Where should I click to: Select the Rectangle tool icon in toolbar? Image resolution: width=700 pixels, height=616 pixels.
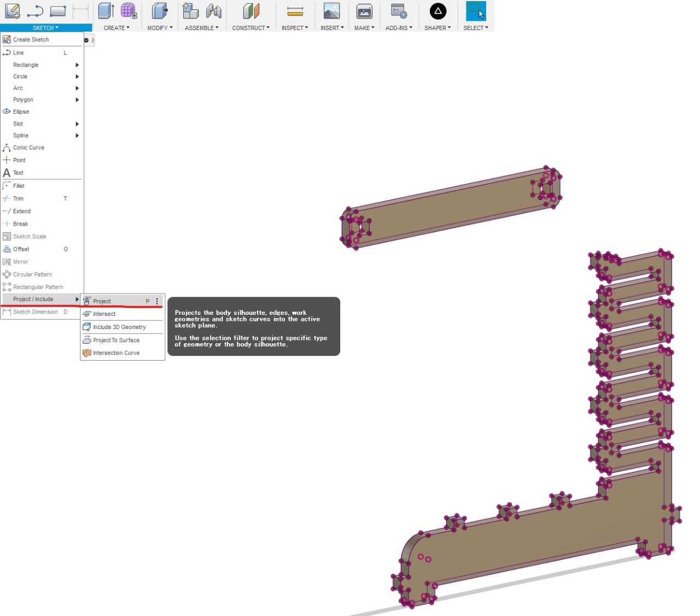point(57,11)
